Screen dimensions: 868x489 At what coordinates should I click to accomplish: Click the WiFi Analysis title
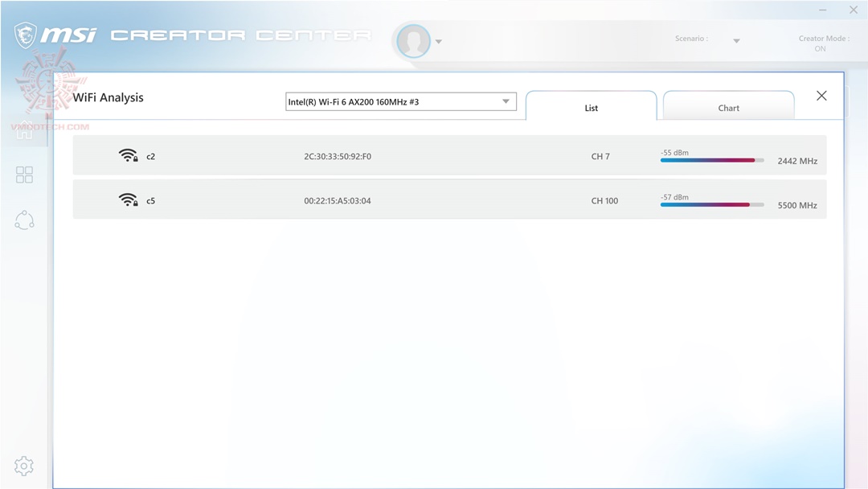(x=108, y=97)
